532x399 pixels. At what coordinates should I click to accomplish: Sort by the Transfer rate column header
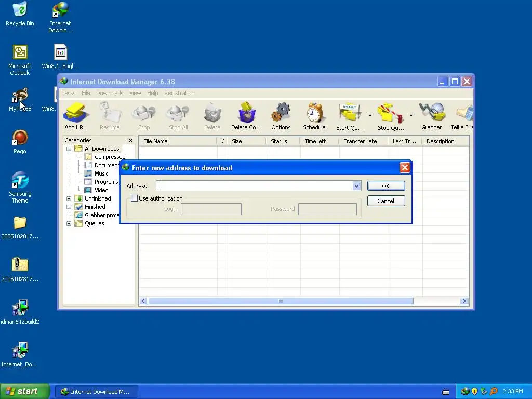363,141
